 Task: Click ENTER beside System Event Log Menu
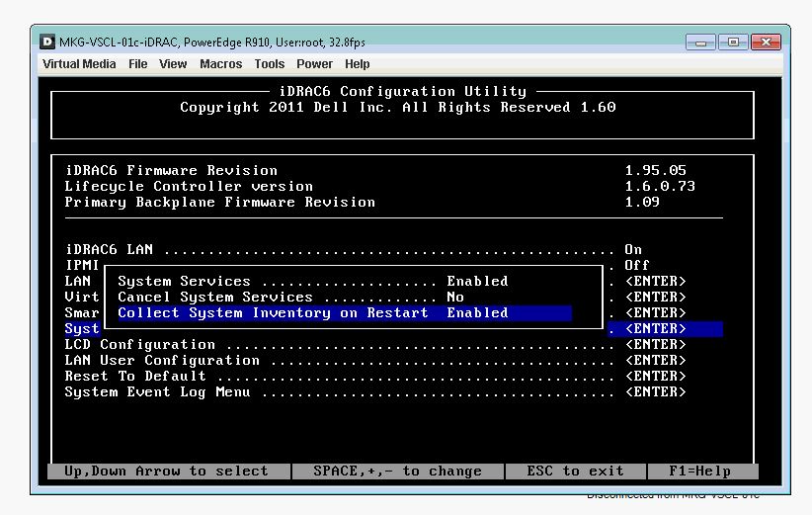(x=656, y=392)
